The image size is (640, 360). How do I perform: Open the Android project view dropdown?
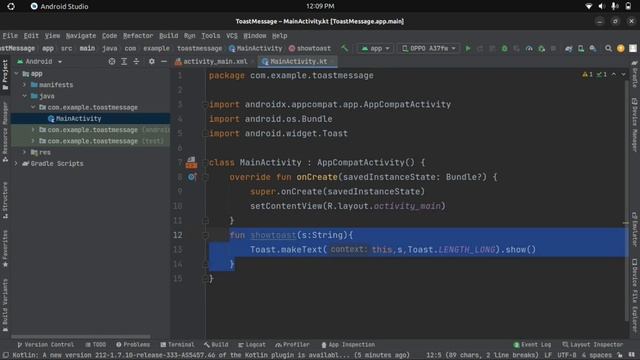pyautogui.click(x=40, y=61)
